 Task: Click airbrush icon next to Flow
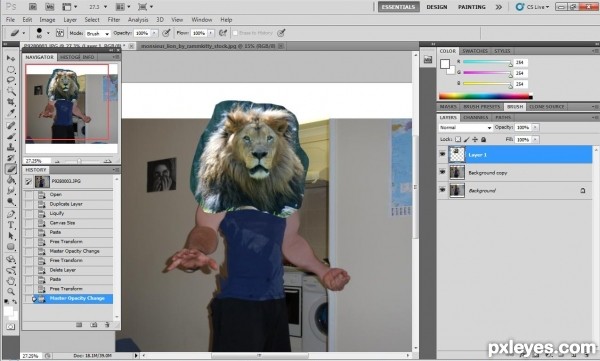223,33
